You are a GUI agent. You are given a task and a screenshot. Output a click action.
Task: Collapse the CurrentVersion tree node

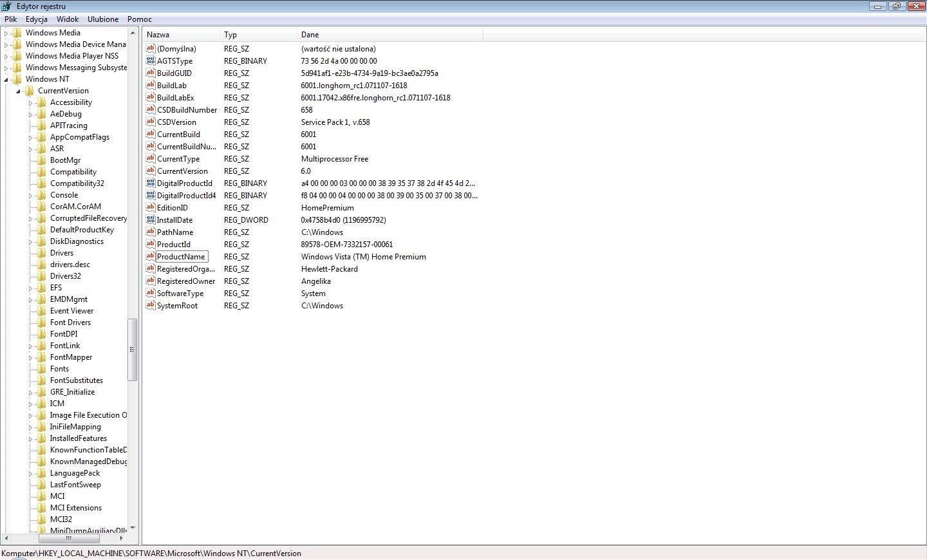click(x=19, y=91)
